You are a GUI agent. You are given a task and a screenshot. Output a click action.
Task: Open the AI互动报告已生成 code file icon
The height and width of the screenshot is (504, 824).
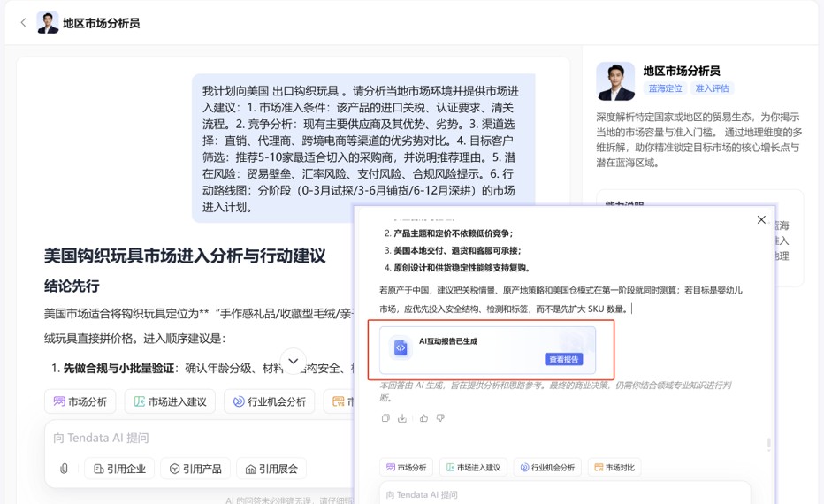[x=401, y=347]
